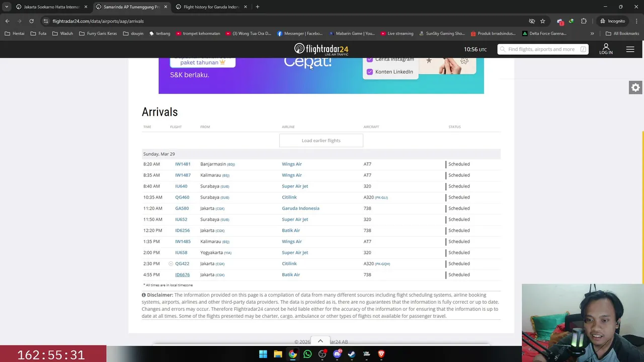Click the browser address bar URL
644x362 pixels.
(98, 21)
